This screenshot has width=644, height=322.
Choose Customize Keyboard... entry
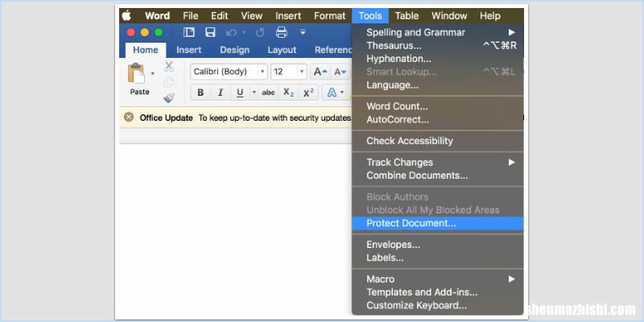click(x=438, y=306)
